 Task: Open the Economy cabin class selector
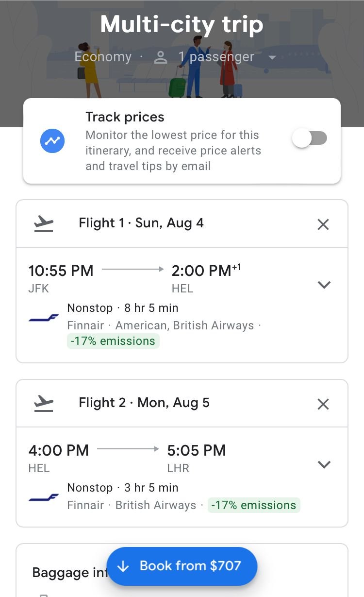(103, 57)
